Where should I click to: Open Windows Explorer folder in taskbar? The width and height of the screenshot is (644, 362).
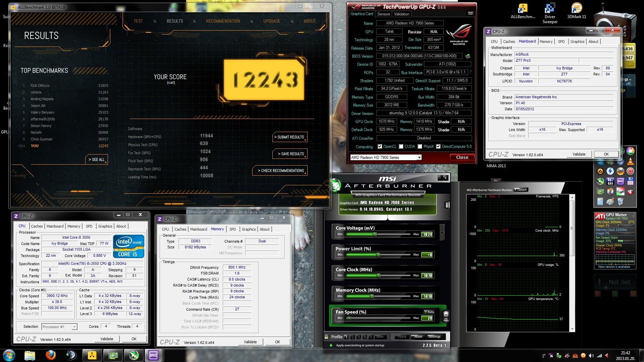coord(30,355)
